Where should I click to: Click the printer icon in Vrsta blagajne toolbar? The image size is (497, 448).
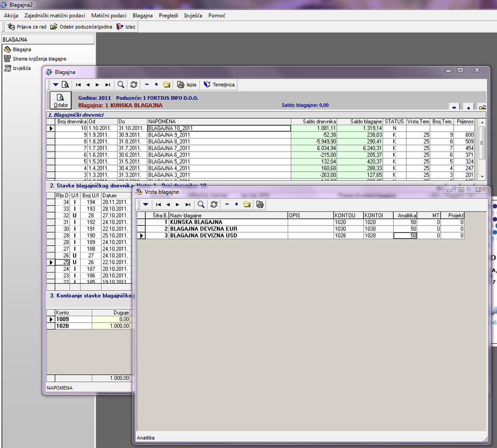pyautogui.click(x=260, y=205)
